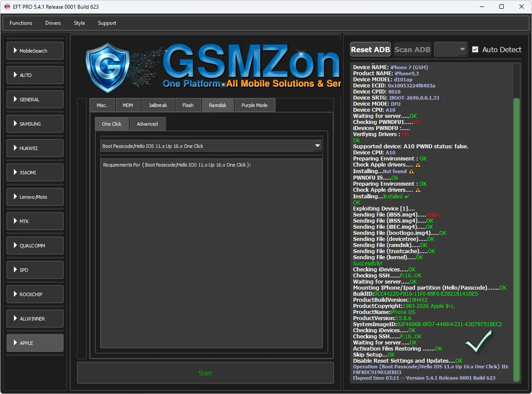532x394 pixels.
Task: Click the large green checkmark in log
Action: (x=478, y=341)
